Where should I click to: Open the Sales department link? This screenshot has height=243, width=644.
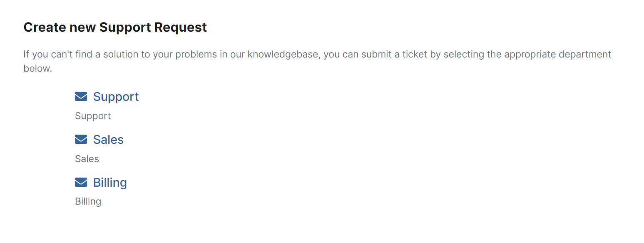tap(108, 140)
